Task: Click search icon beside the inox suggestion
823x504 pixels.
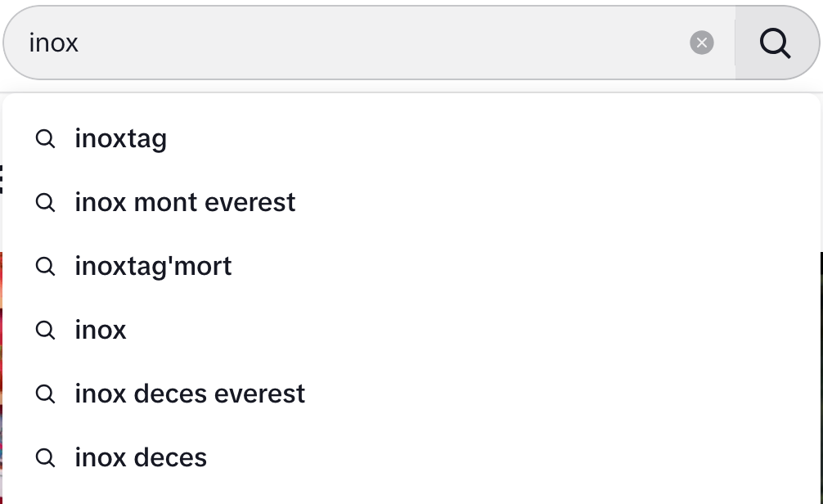Action: (45, 330)
